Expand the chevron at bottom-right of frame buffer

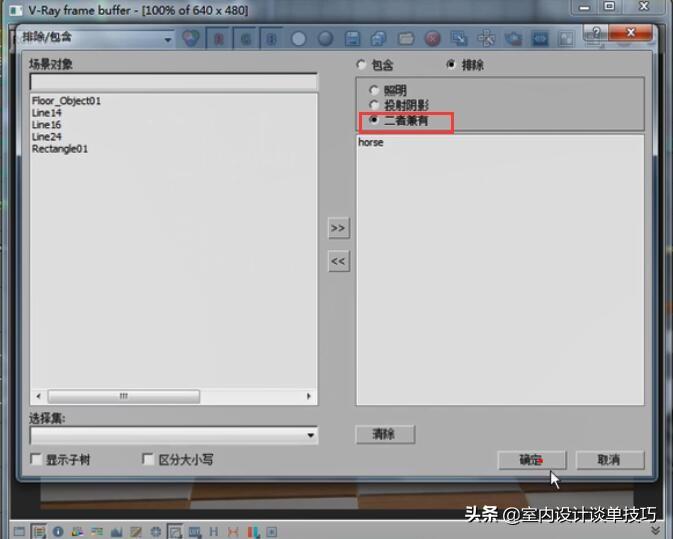pyautogui.click(x=655, y=531)
